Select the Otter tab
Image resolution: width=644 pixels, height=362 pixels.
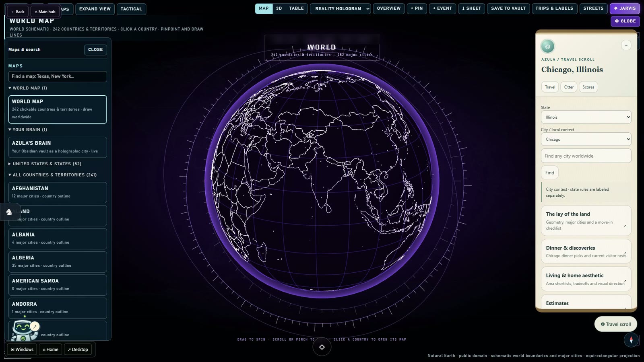click(569, 87)
